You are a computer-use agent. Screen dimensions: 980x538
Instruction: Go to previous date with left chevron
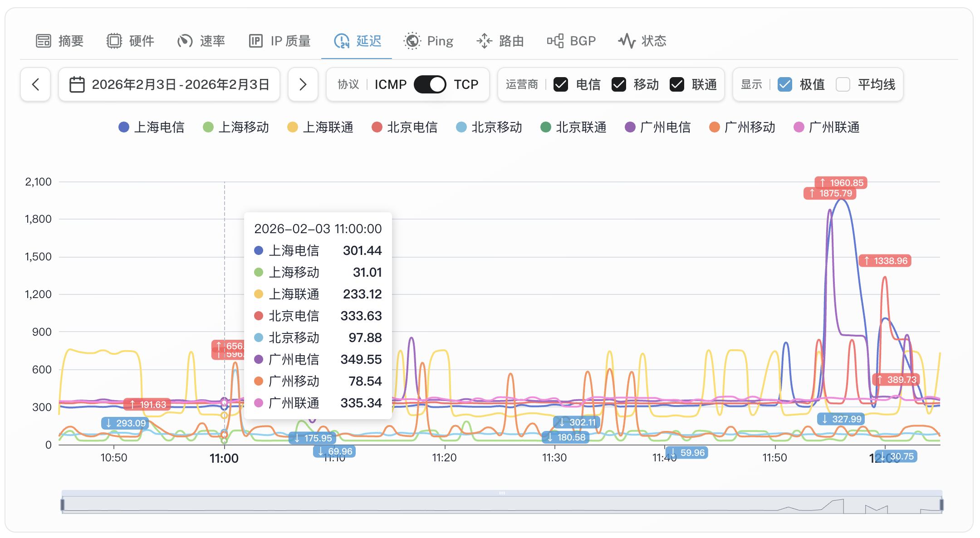click(35, 84)
